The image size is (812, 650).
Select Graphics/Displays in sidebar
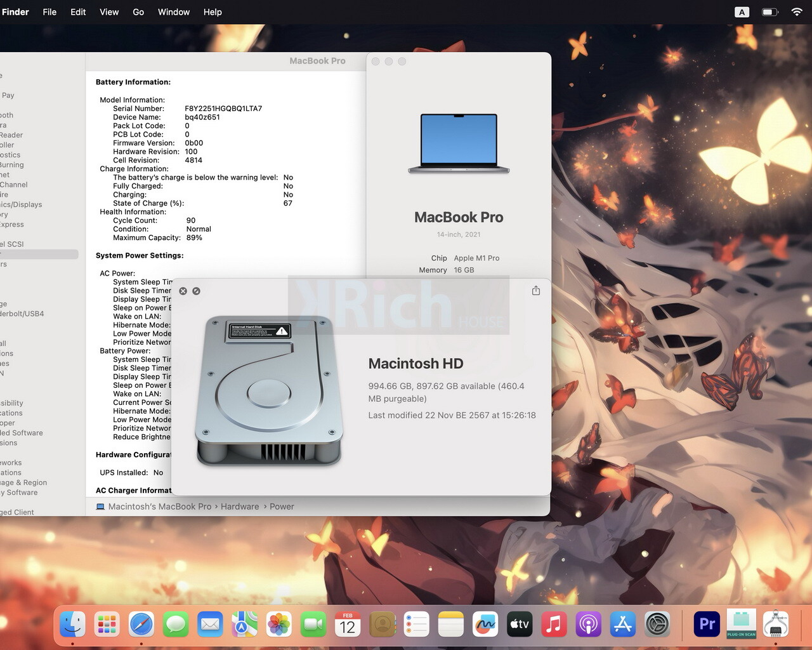click(21, 204)
